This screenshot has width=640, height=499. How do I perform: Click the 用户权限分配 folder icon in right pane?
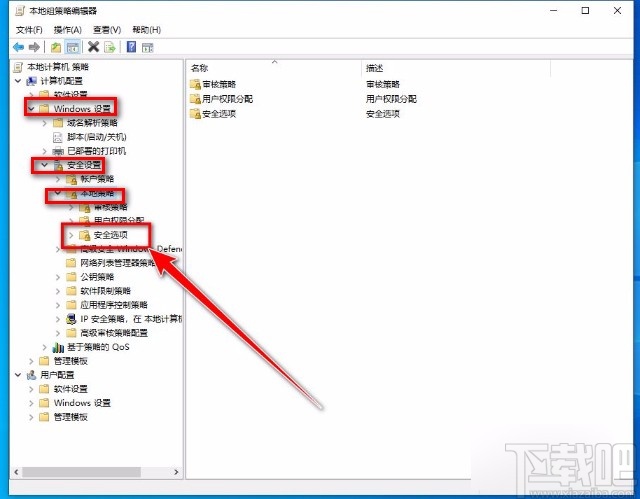pyautogui.click(x=195, y=99)
